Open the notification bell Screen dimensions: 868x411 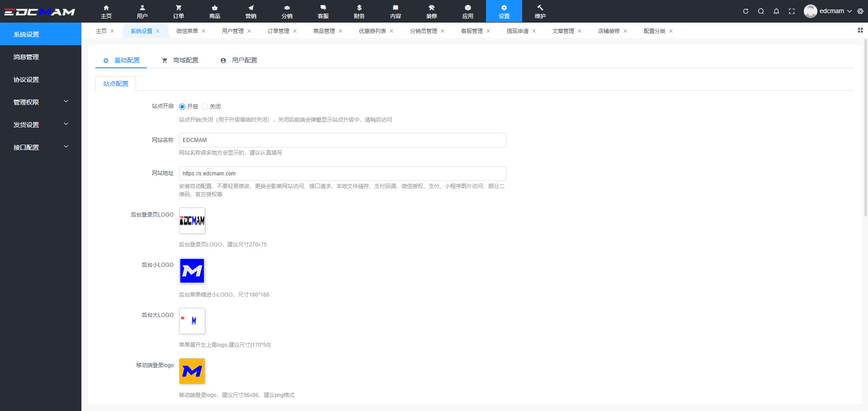pyautogui.click(x=776, y=11)
